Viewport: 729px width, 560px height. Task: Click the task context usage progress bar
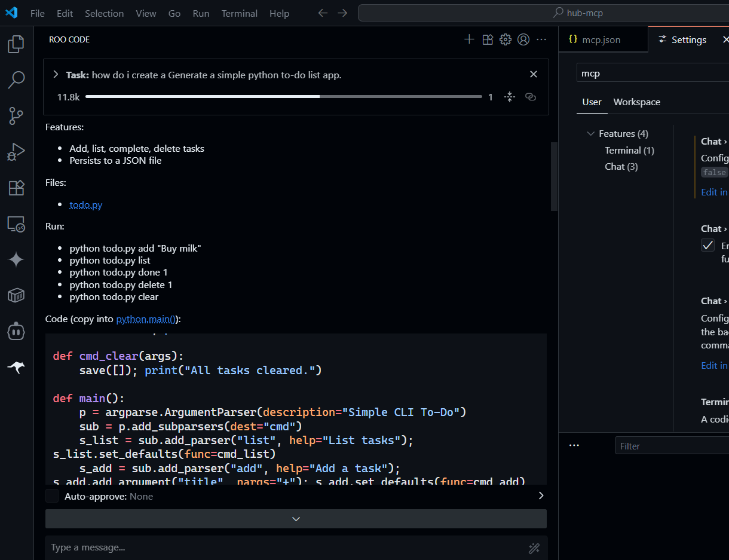(283, 97)
